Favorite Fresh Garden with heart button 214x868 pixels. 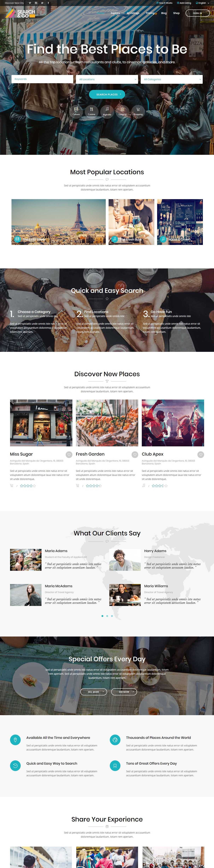click(135, 454)
